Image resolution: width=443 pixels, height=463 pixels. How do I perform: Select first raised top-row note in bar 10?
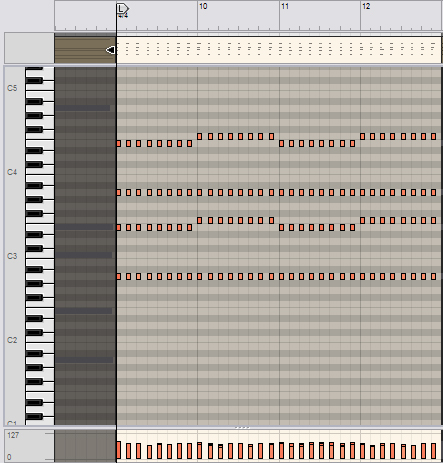(x=200, y=136)
